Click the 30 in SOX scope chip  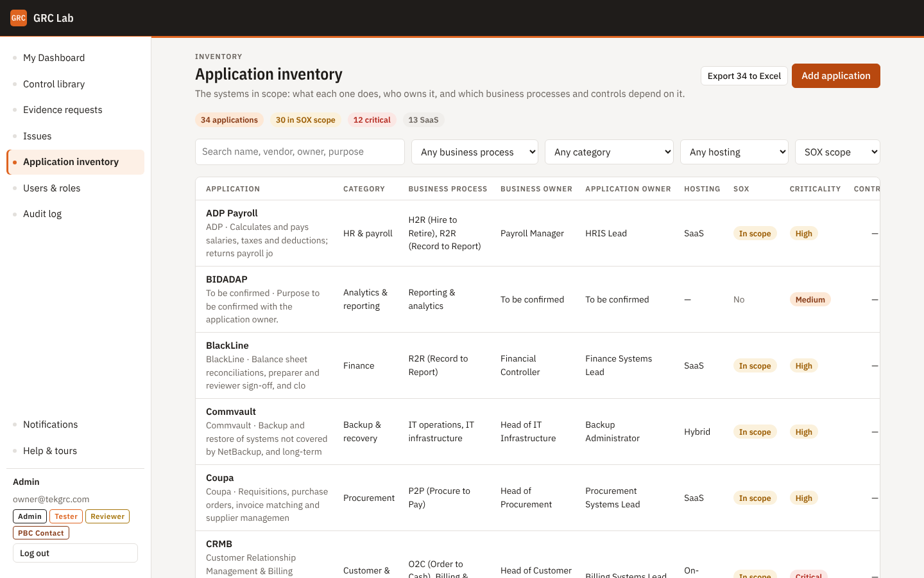point(305,120)
